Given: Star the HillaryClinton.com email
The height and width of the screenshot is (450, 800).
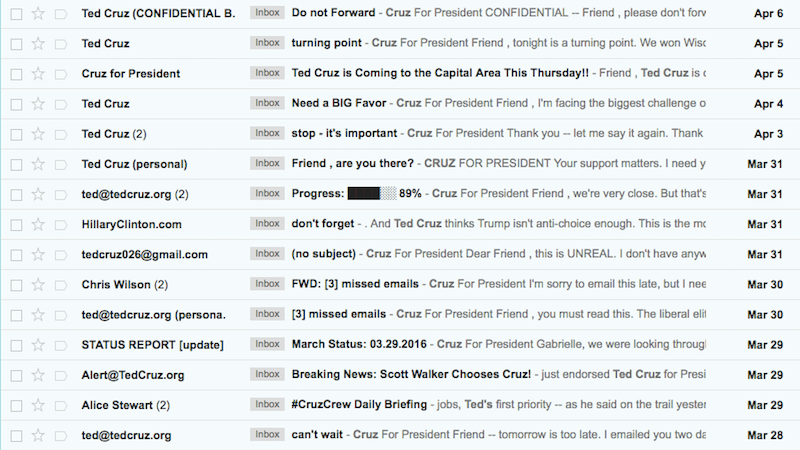Looking at the screenshot, I should [x=38, y=224].
